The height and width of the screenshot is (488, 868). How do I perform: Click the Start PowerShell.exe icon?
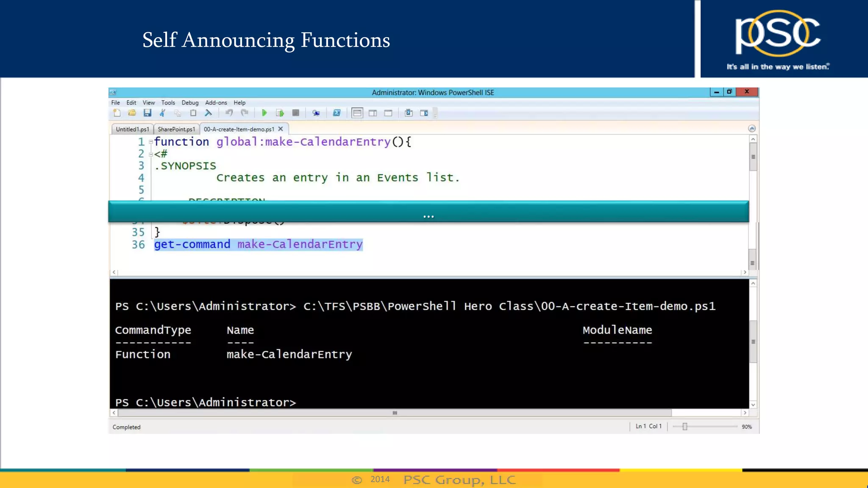[337, 113]
